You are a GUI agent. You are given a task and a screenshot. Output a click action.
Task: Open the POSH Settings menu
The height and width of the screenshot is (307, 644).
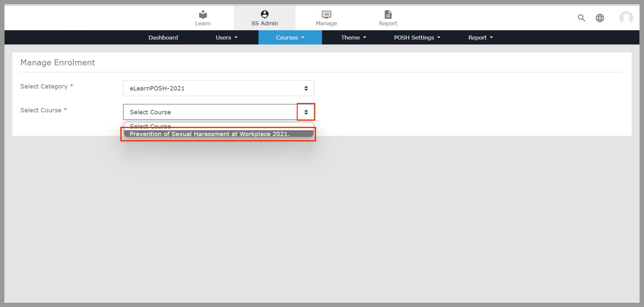pos(417,37)
